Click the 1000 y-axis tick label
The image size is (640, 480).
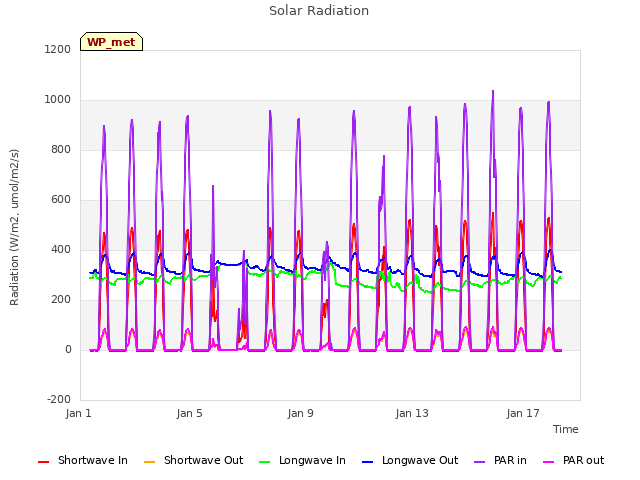[58, 100]
